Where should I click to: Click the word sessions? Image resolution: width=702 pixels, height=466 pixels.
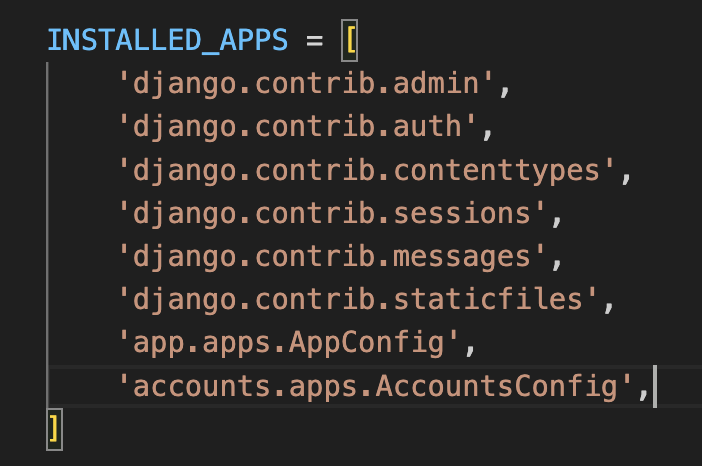[x=462, y=213]
